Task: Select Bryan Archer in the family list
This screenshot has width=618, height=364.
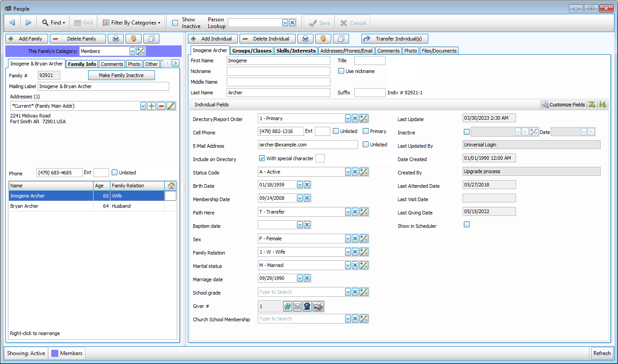Action: (24, 206)
